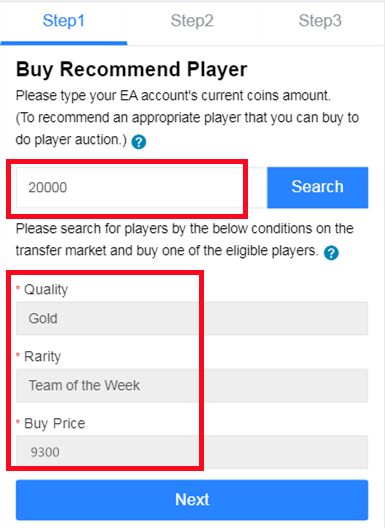Switch to the Step1 tab
This screenshot has height=528, width=385.
(x=64, y=21)
